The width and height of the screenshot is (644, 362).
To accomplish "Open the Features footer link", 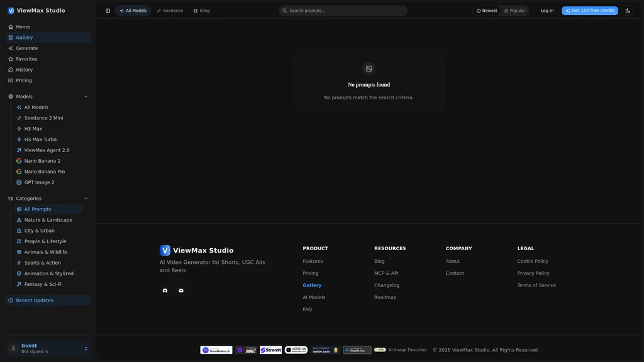I will pyautogui.click(x=313, y=261).
